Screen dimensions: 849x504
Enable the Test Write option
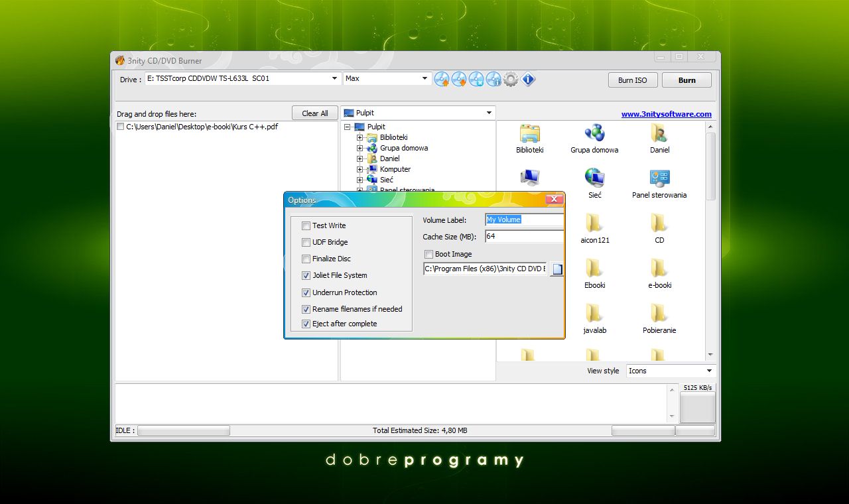pos(306,225)
